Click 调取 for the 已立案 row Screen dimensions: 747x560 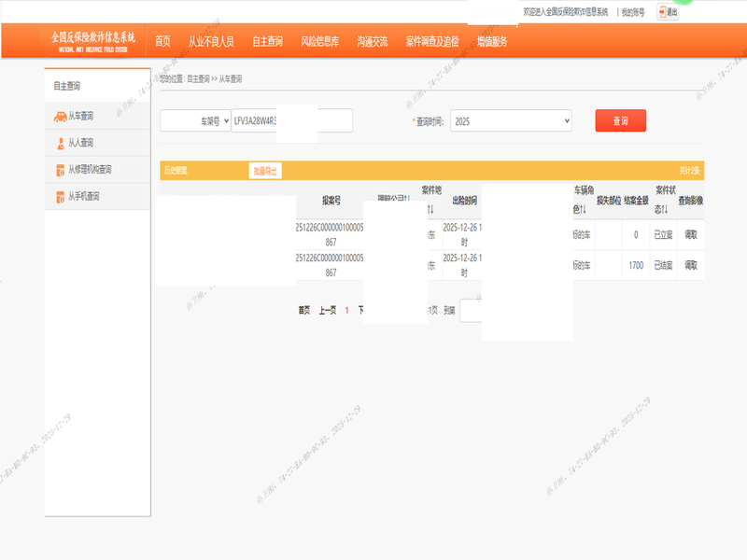(x=691, y=235)
